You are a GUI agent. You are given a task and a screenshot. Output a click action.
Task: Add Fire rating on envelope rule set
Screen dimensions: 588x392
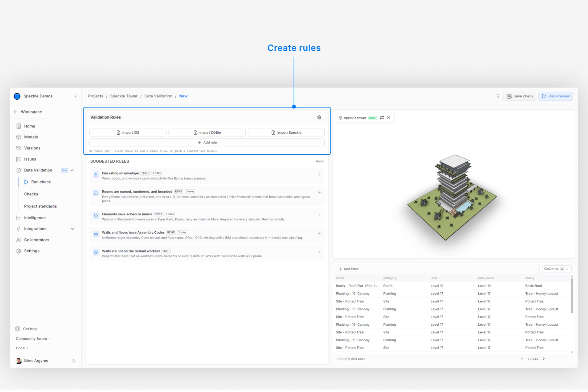coord(319,174)
